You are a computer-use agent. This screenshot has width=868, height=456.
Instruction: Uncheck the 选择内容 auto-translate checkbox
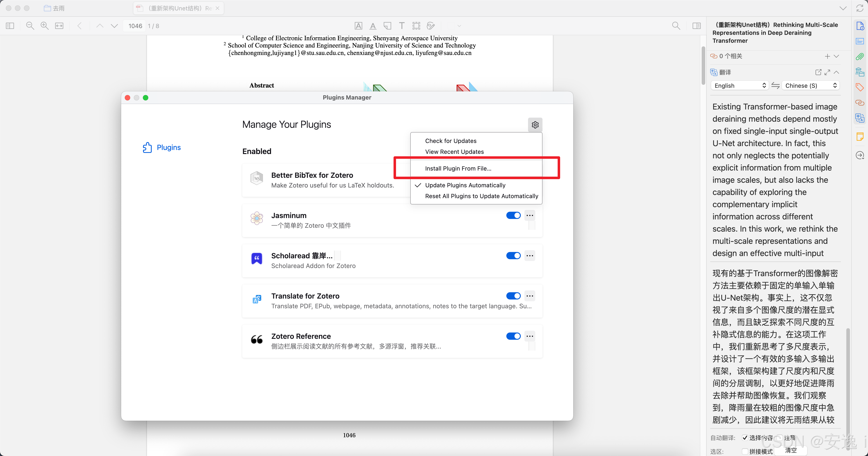click(745, 438)
